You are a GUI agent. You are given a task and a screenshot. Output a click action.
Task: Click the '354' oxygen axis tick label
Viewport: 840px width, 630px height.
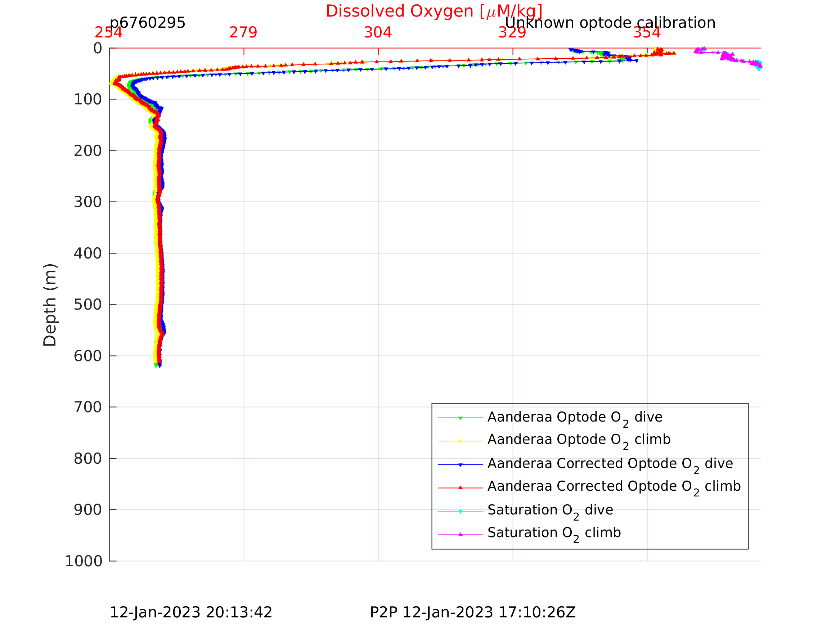(647, 33)
